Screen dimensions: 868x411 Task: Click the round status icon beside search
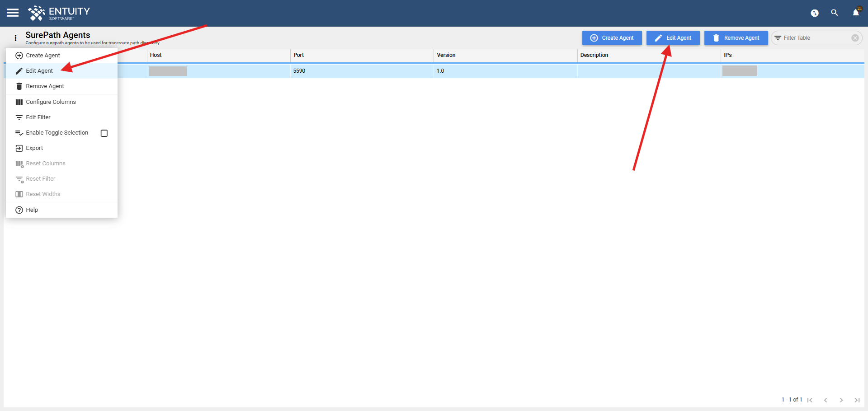point(815,13)
